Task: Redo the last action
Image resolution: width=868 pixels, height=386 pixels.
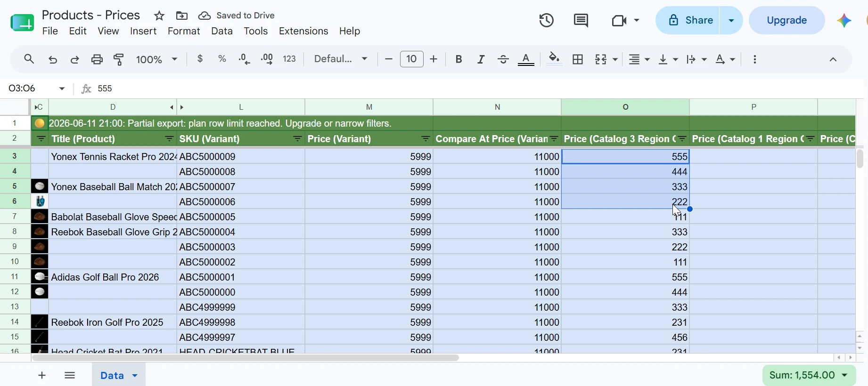Action: click(x=74, y=59)
